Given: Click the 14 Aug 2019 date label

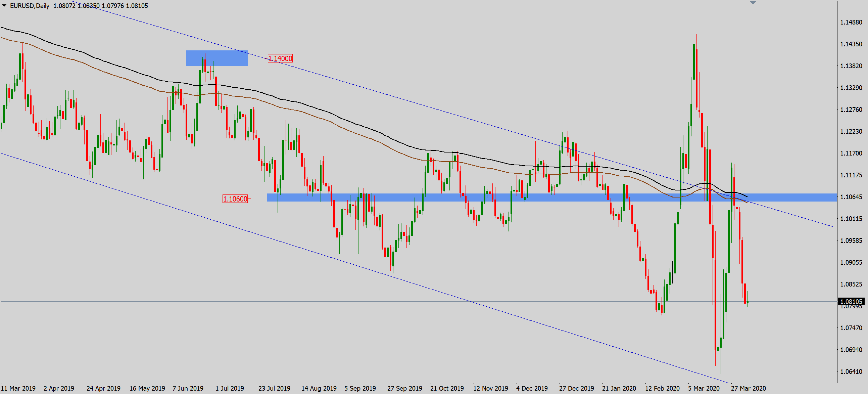Looking at the screenshot, I should point(319,388).
